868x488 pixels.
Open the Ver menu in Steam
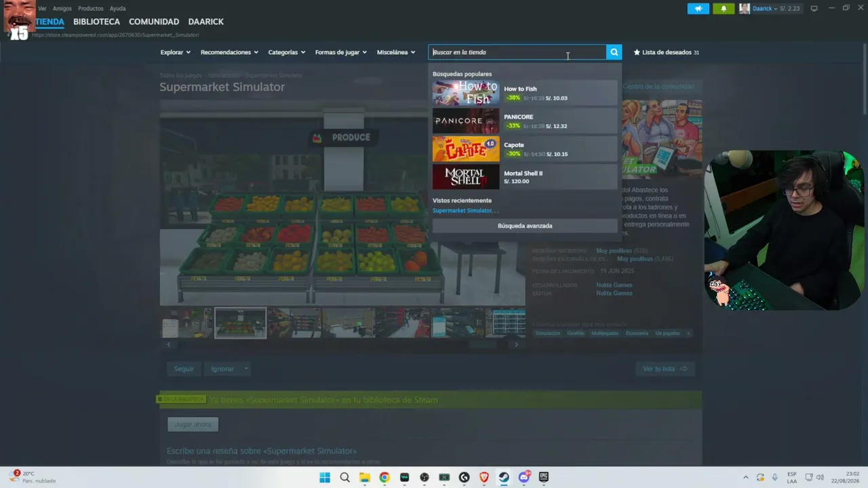[42, 9]
